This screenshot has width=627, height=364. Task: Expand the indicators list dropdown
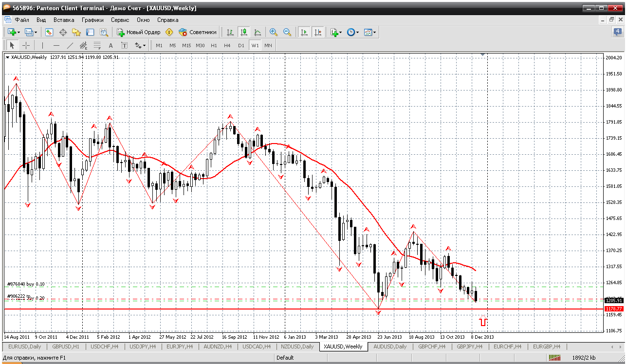336,32
